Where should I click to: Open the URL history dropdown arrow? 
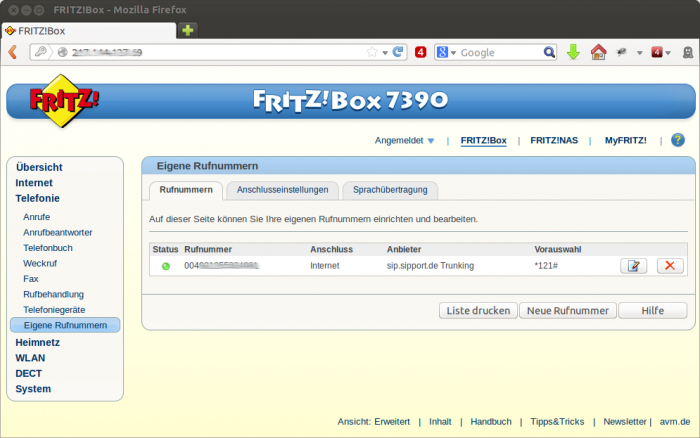click(x=384, y=52)
